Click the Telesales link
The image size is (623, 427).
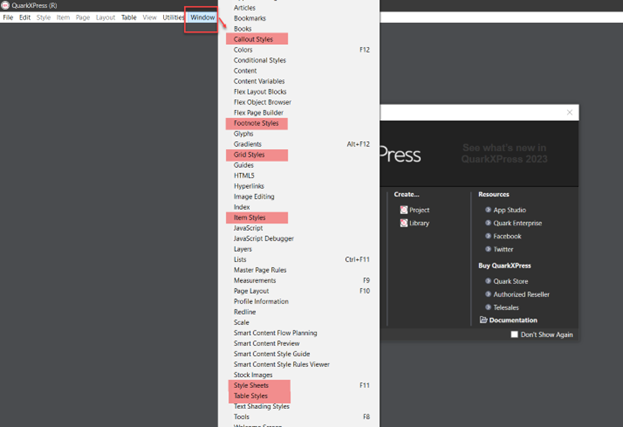click(506, 307)
